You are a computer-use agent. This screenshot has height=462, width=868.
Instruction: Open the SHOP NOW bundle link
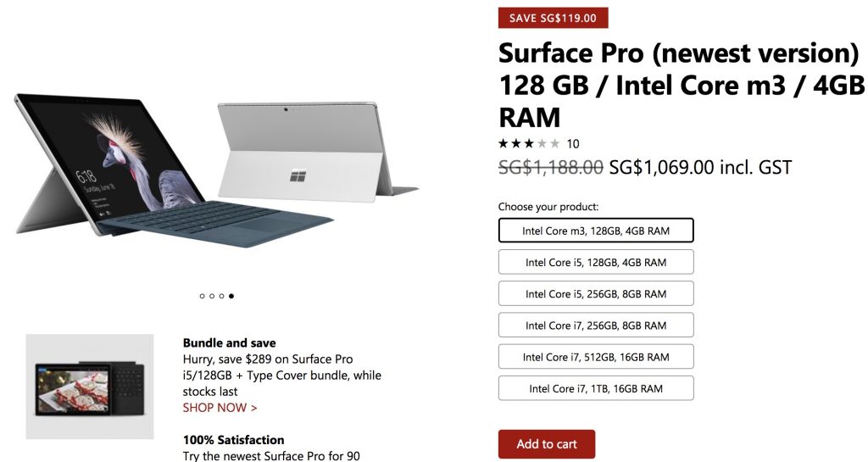pyautogui.click(x=220, y=408)
